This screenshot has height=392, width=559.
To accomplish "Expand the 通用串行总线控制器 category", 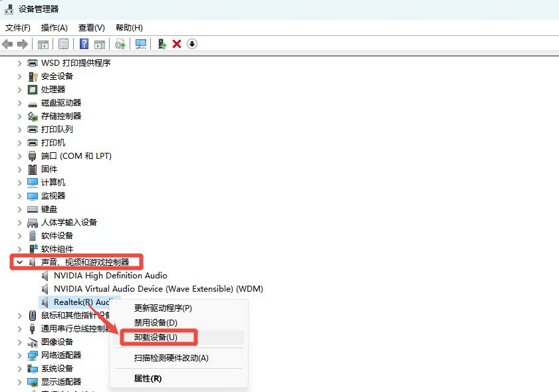I will (19, 329).
